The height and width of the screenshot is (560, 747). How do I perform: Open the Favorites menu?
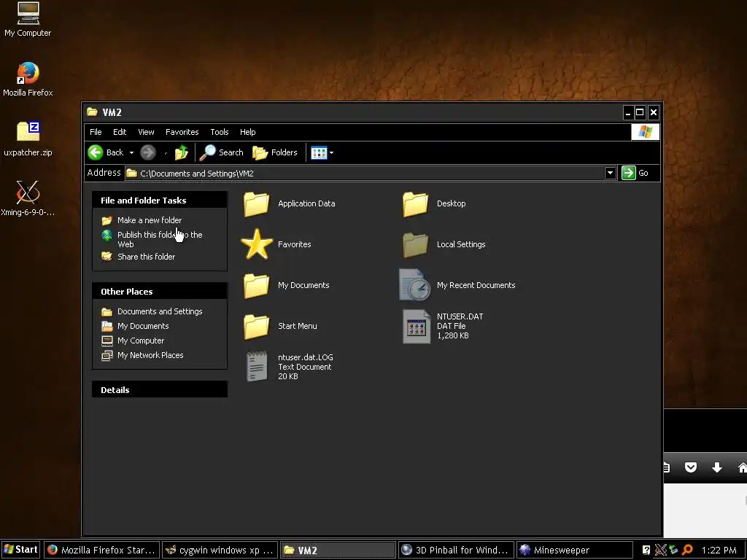182,132
